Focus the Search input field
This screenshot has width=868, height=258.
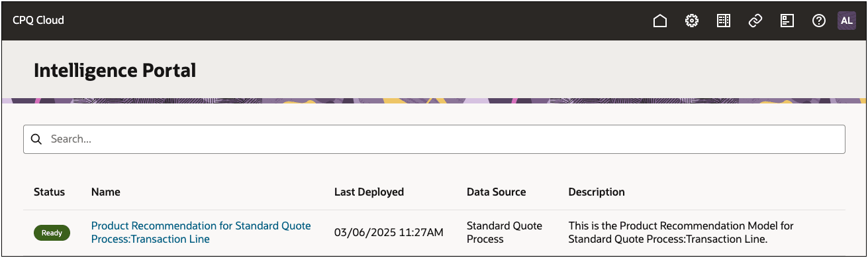tap(434, 139)
